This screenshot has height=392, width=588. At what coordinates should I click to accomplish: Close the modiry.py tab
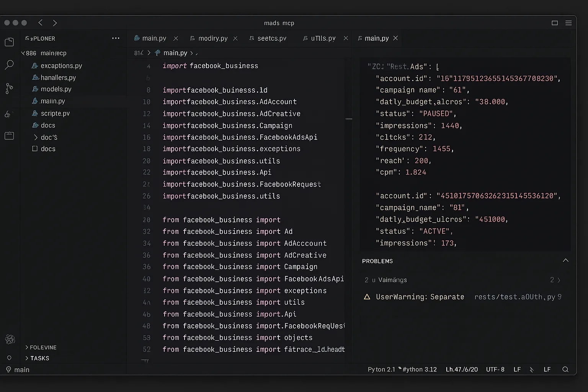[x=235, y=38]
